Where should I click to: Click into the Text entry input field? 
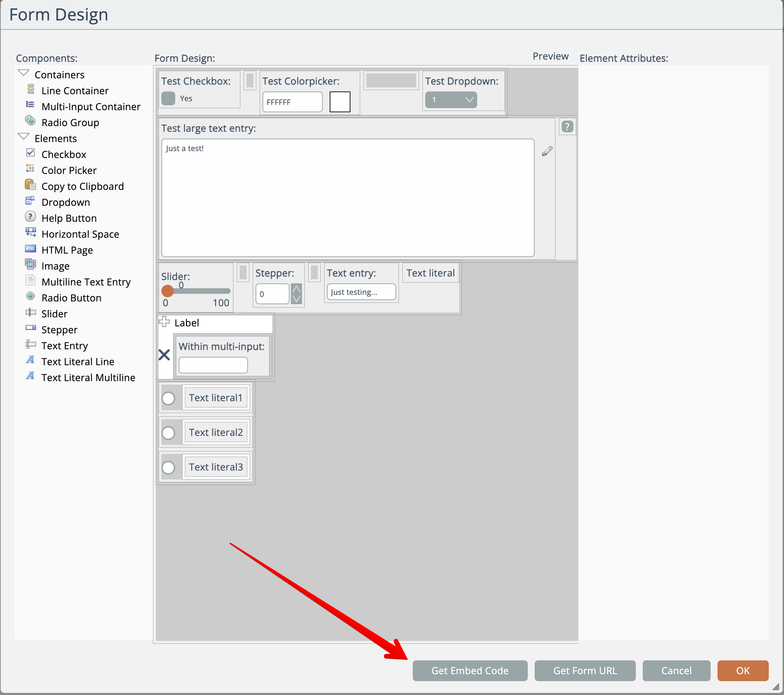pos(360,292)
